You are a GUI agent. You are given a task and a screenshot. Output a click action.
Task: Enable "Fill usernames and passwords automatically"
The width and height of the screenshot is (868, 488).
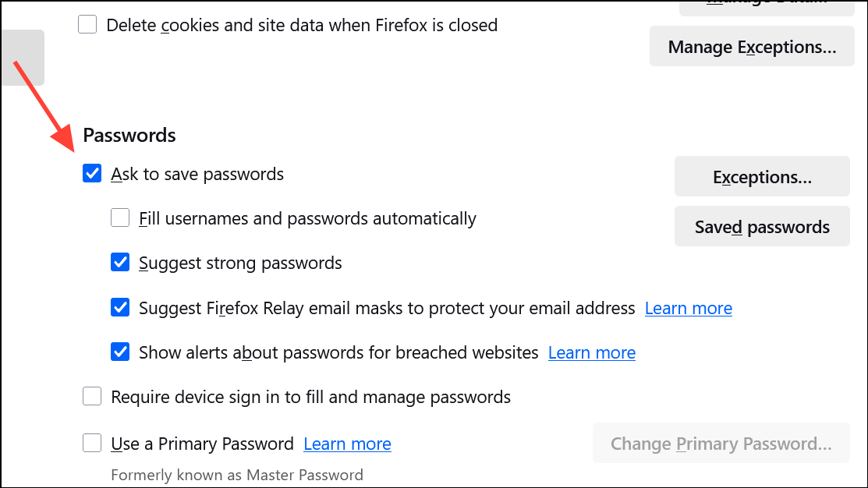pos(119,217)
